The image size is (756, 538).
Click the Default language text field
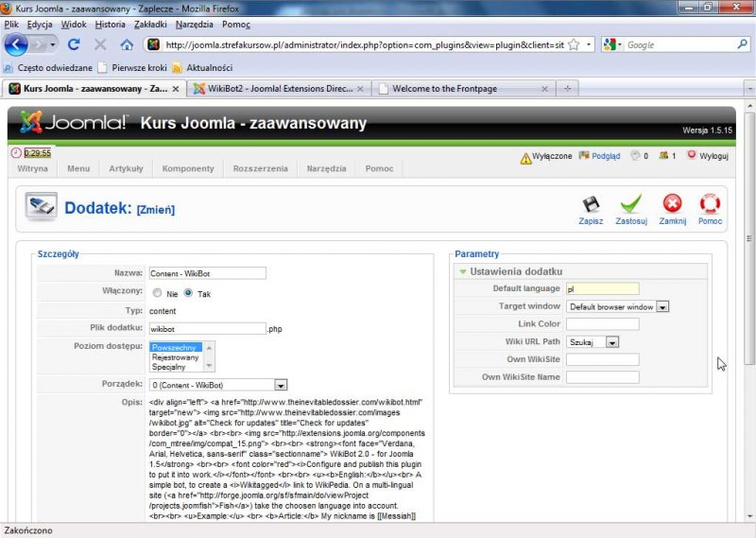click(x=602, y=289)
